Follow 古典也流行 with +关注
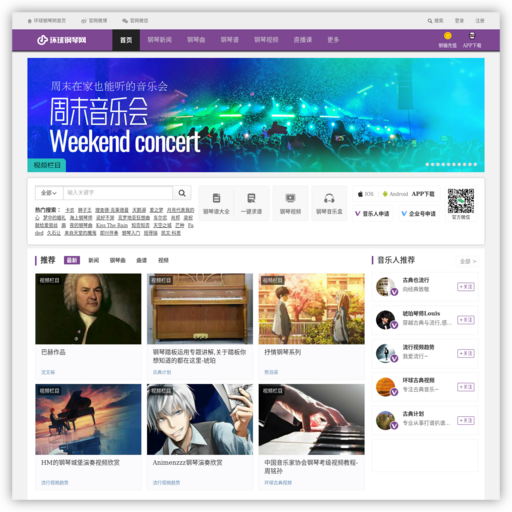 (466, 287)
